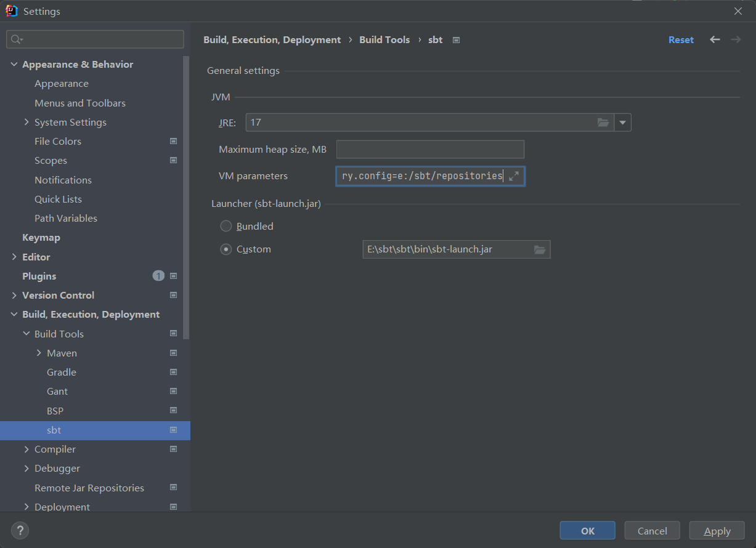
Task: Collapse the Build Tools node
Action: tap(26, 334)
